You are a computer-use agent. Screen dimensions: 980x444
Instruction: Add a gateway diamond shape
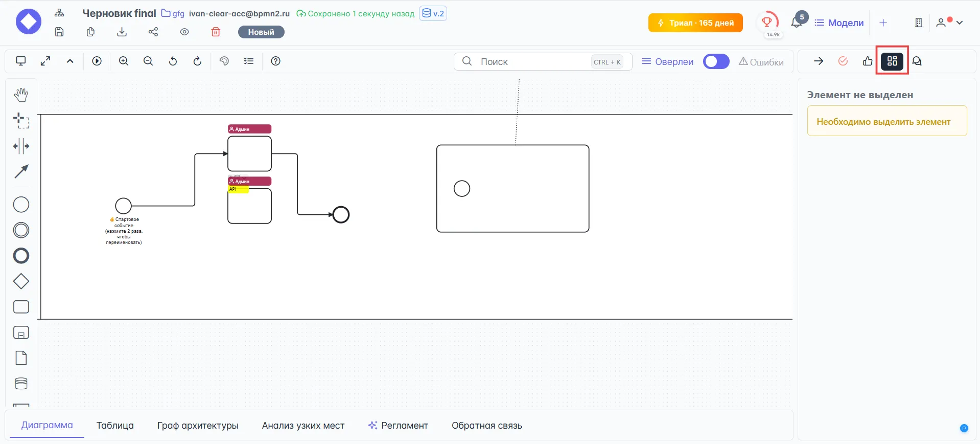coord(21,281)
